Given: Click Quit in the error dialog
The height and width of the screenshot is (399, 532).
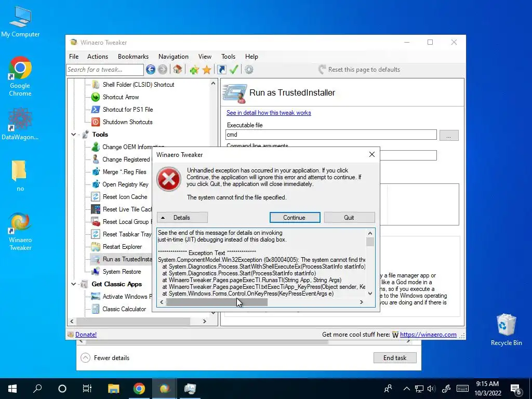Looking at the screenshot, I should click(349, 218).
